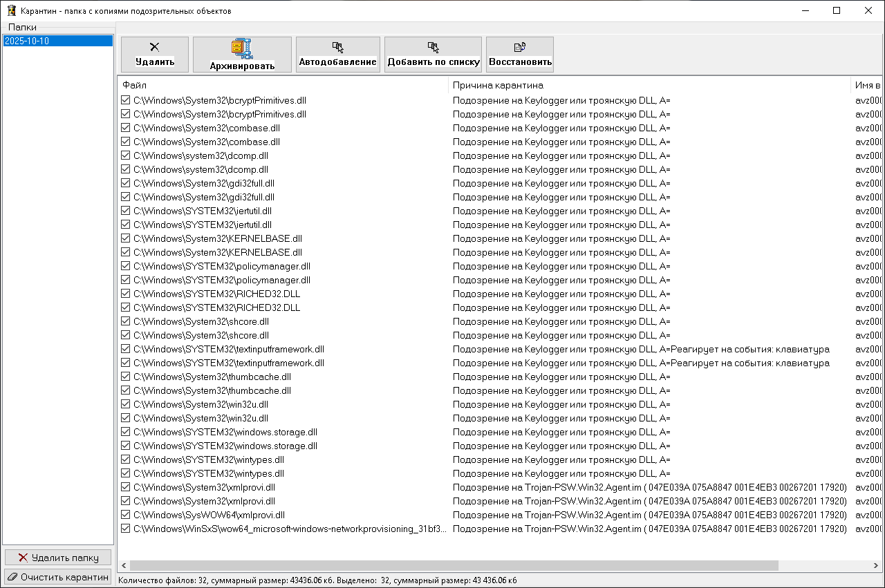Uncheck the wow64_microsoft-windows-networkprovisioning file
Viewport: 885px width, 588px height.
coord(126,528)
